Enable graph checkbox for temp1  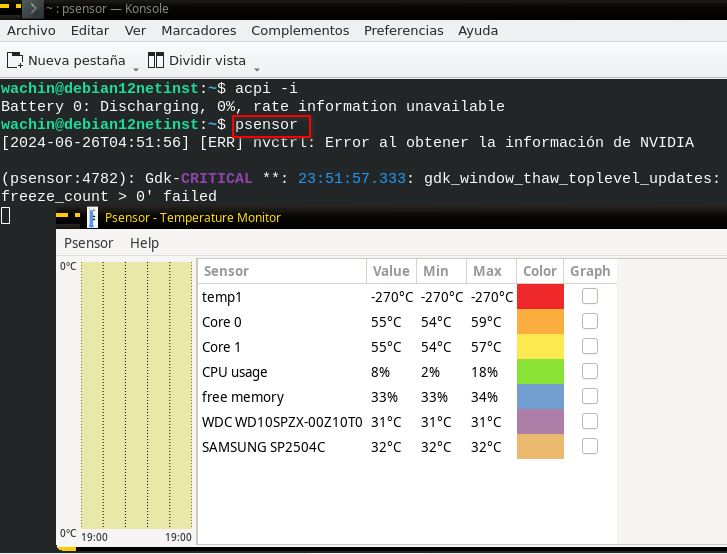coord(590,296)
